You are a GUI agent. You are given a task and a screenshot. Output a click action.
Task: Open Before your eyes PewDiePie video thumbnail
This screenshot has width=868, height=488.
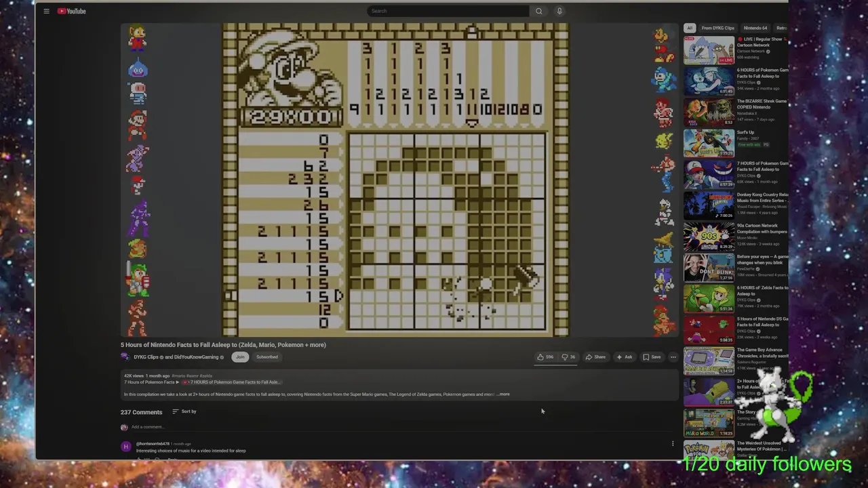coord(709,268)
